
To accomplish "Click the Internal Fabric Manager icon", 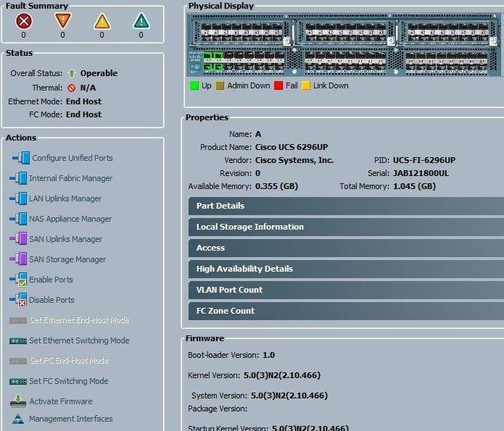I will pos(18,178).
